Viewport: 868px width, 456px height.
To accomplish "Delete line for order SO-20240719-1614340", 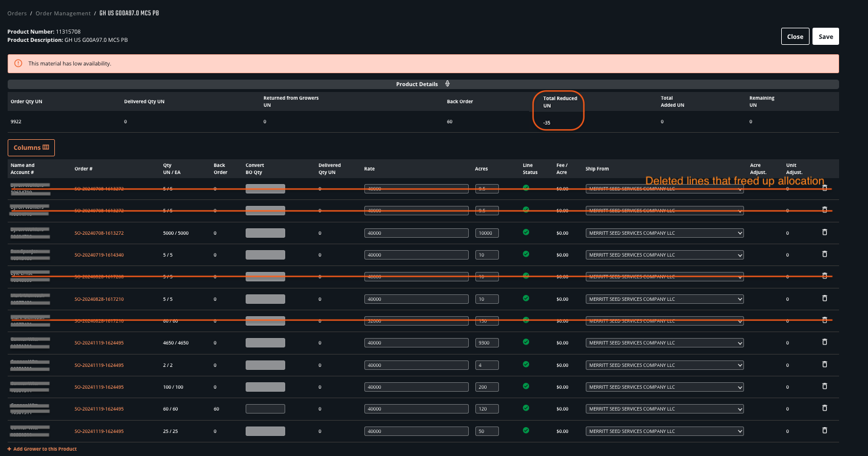I will click(825, 254).
